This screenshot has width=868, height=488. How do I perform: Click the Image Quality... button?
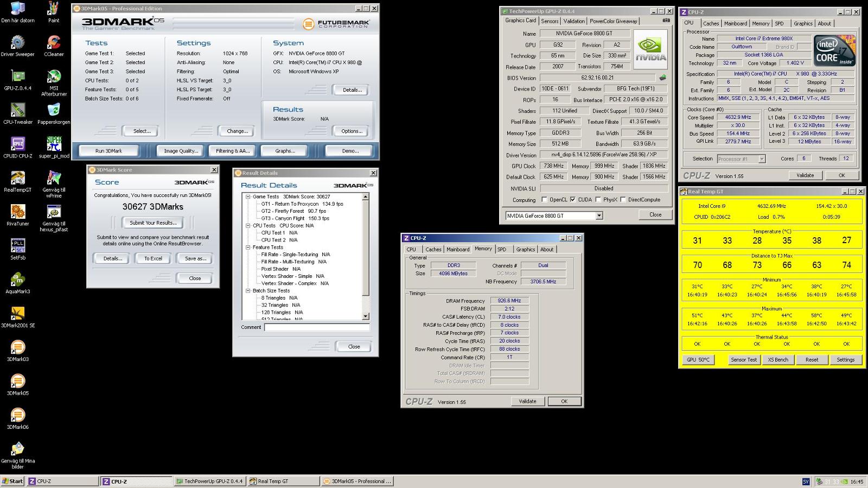[181, 151]
